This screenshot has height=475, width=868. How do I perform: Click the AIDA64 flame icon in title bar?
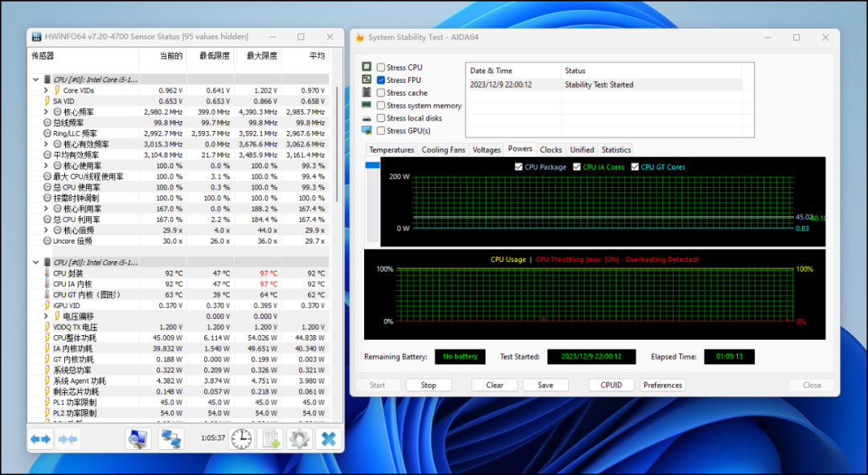[x=360, y=37]
